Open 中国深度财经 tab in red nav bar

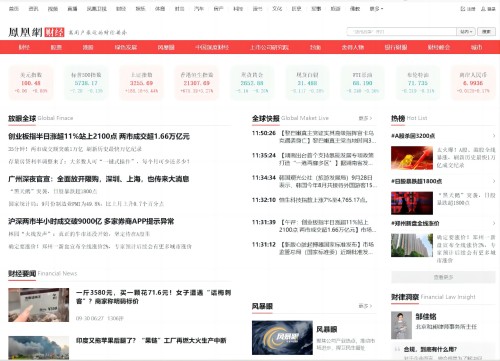212,47
